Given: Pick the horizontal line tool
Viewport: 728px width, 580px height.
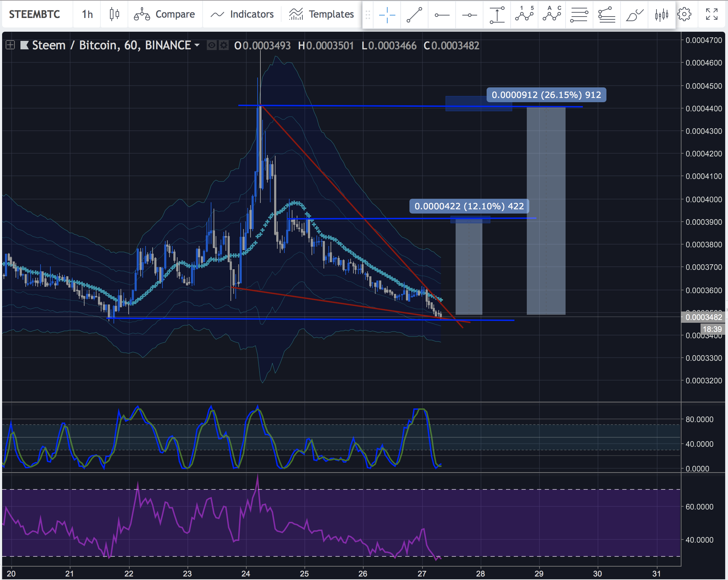Looking at the screenshot, I should click(x=469, y=15).
